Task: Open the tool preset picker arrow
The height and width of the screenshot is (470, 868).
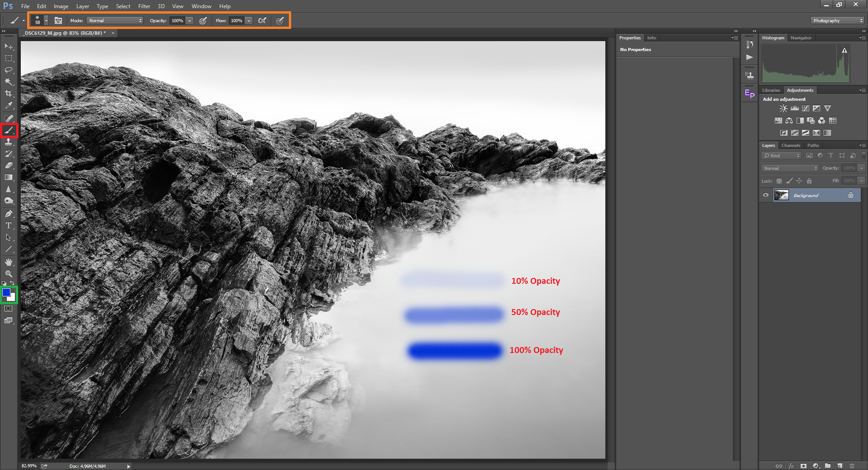Action: click(24, 20)
